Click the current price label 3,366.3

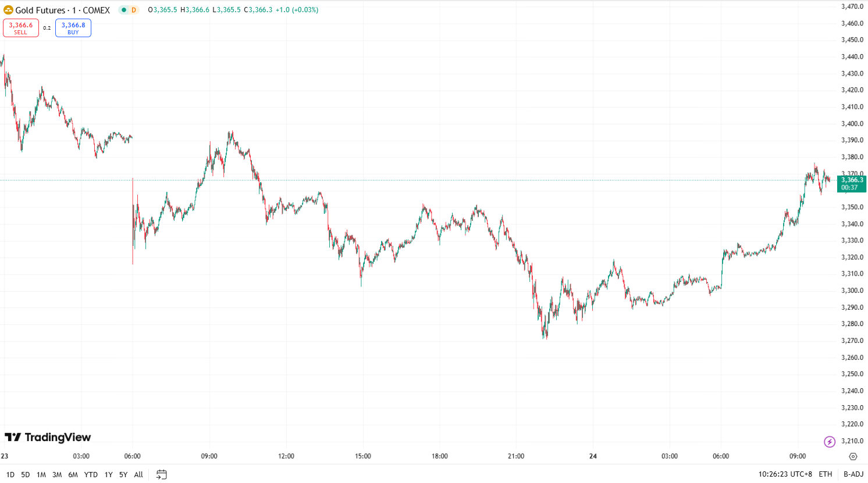tap(852, 181)
